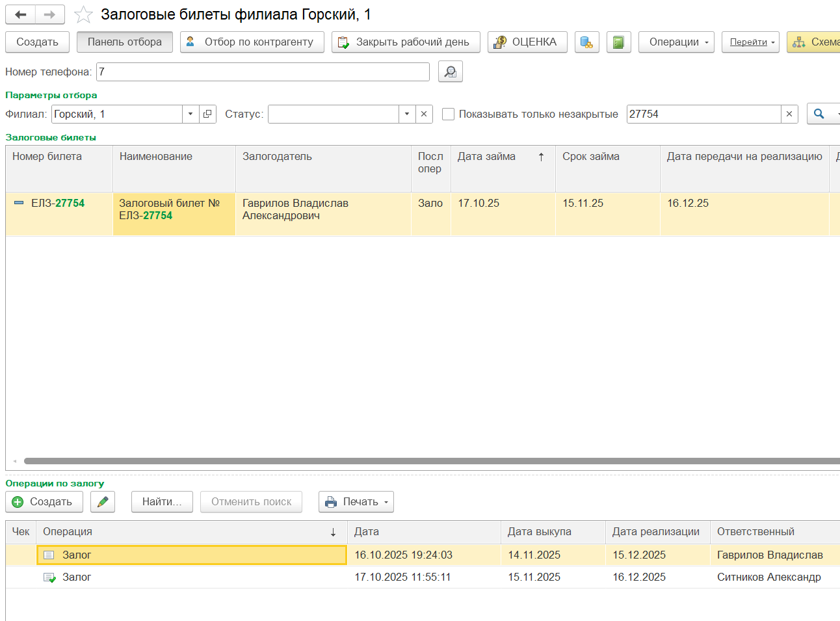840x621 pixels.
Task: Click the back navigation arrow
Action: 21,14
